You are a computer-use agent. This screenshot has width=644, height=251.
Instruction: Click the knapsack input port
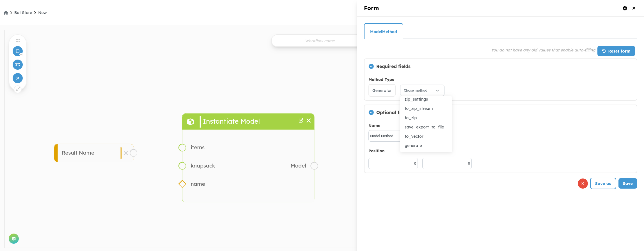pos(182,166)
